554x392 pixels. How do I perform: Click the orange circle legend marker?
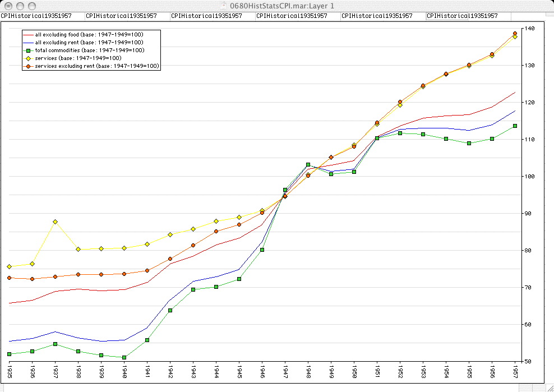[28, 66]
